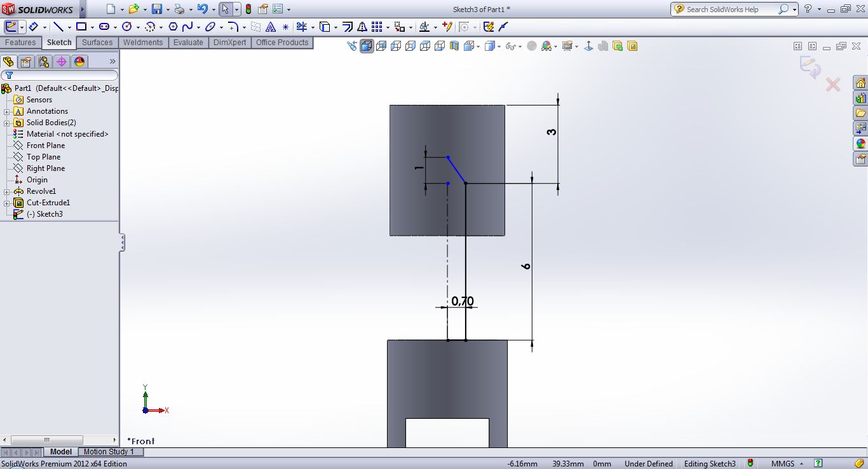Open the Evaluate tab
This screenshot has height=469, width=868.
point(188,43)
